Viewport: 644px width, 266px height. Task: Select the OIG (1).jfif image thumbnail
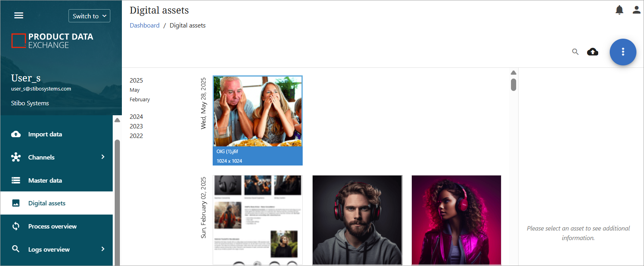258,112
